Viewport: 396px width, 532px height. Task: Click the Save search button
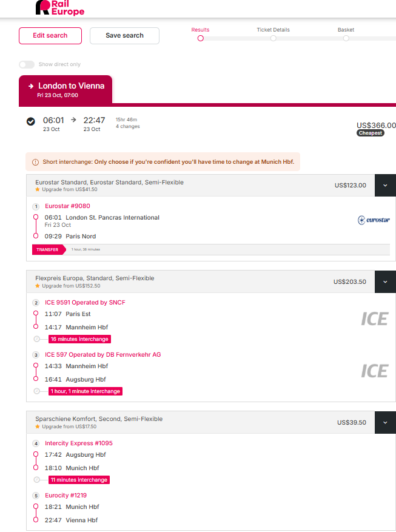[124, 36]
